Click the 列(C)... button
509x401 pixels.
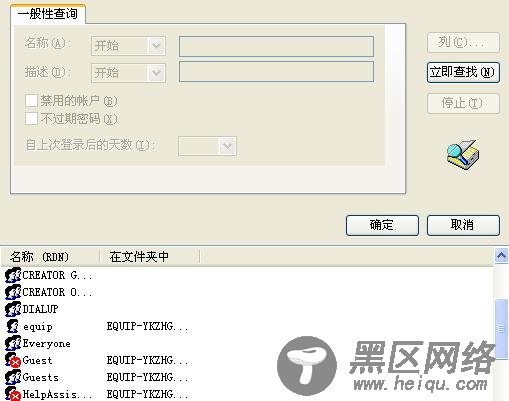point(463,42)
